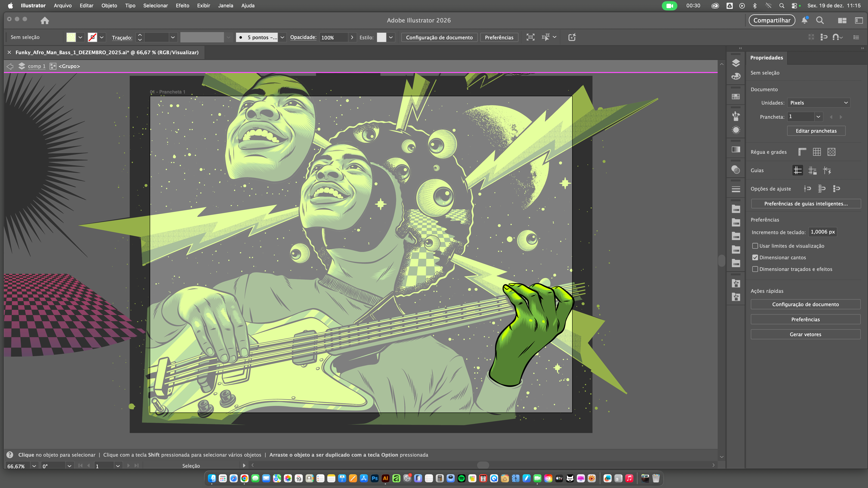Show rulers using the ruler icon
This screenshot has width=868, height=488.
coord(803,152)
